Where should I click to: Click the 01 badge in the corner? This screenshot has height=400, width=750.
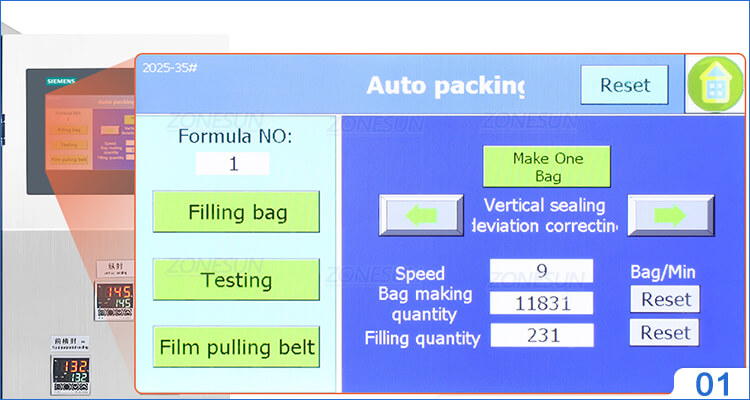point(712,382)
